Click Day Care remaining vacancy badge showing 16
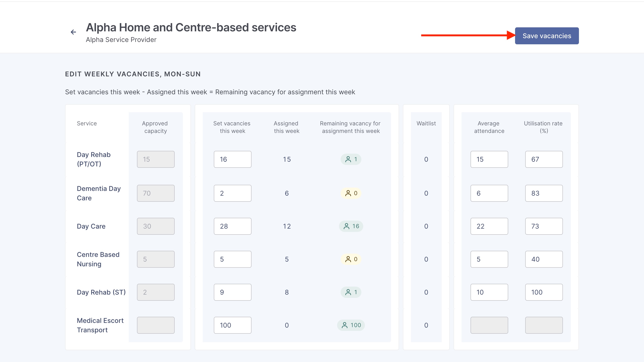644x362 pixels. pos(351,226)
